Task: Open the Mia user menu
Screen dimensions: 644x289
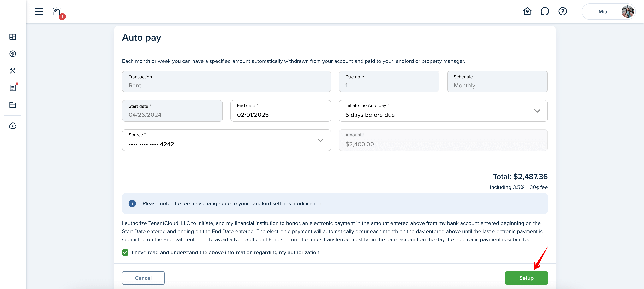Action: pos(609,11)
